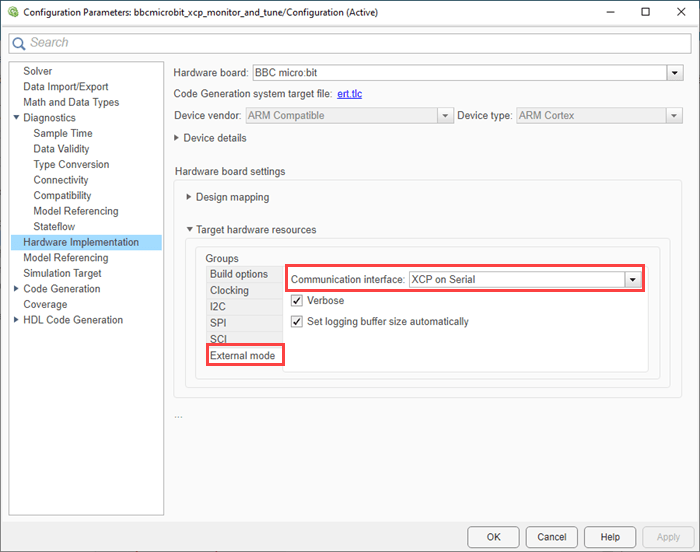
Task: Select Data Import/Export pane
Action: pos(66,87)
